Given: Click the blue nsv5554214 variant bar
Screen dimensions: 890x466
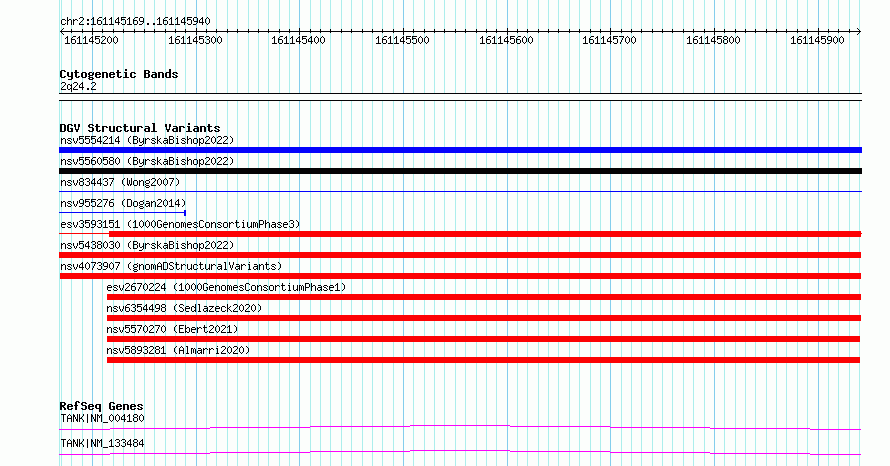Looking at the screenshot, I should pos(460,150).
